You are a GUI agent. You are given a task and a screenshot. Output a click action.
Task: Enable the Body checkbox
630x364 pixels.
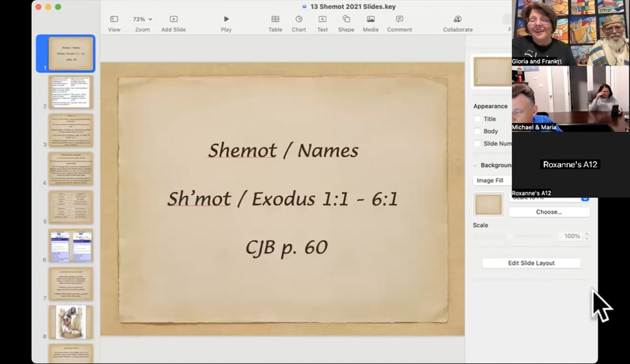click(477, 131)
